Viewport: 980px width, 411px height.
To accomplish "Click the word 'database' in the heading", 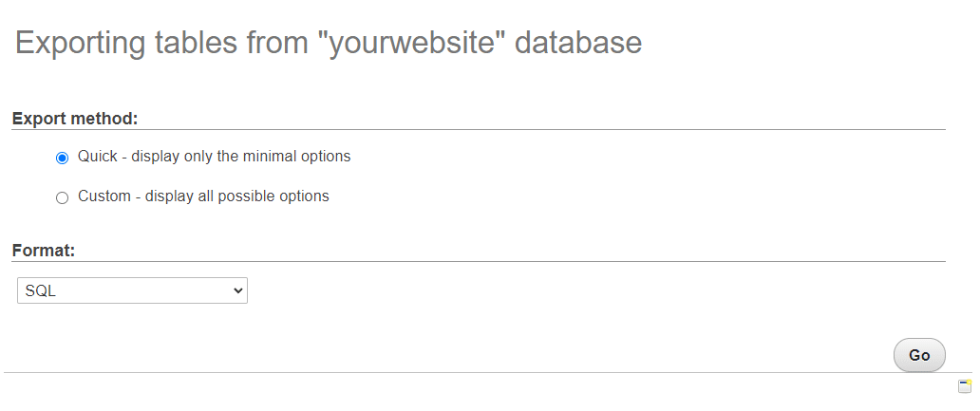I will 578,43.
